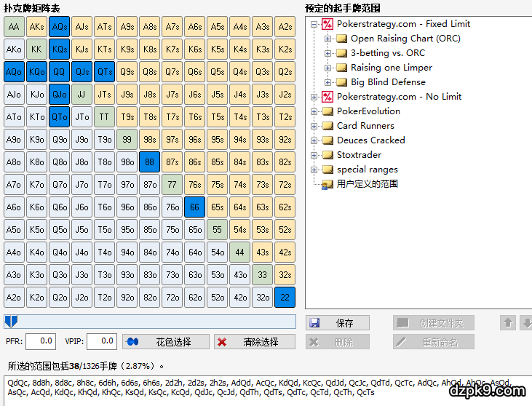
Task: Collapse the Pokerstrategy.com Fixed Limit tree node
Action: [x=314, y=24]
